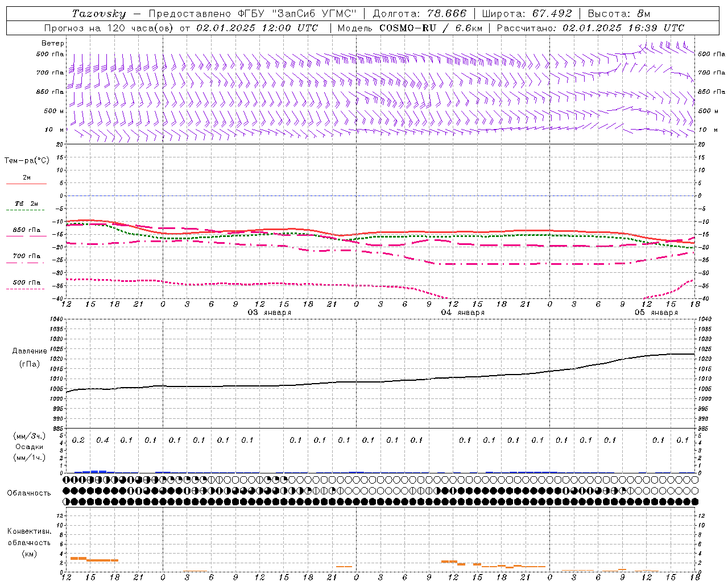Click the 500 гПа temperature legend line sample
This screenshot has width=728, height=582.
click(26, 289)
